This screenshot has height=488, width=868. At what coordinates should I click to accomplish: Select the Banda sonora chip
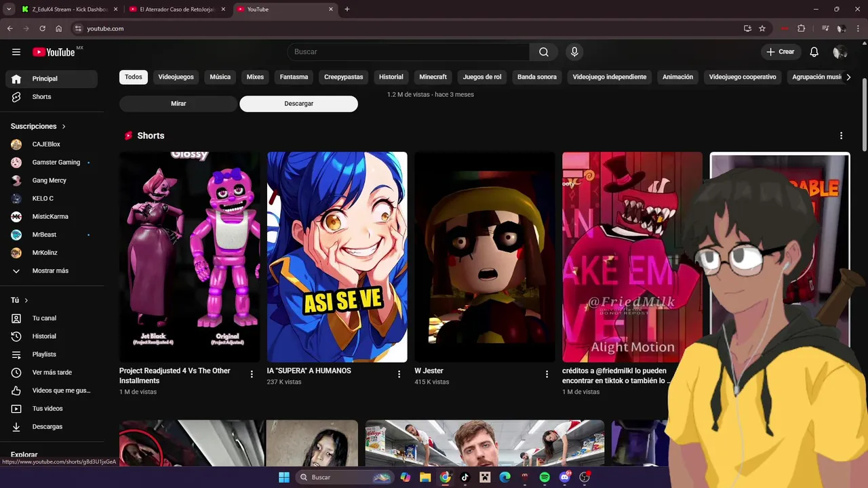point(537,77)
